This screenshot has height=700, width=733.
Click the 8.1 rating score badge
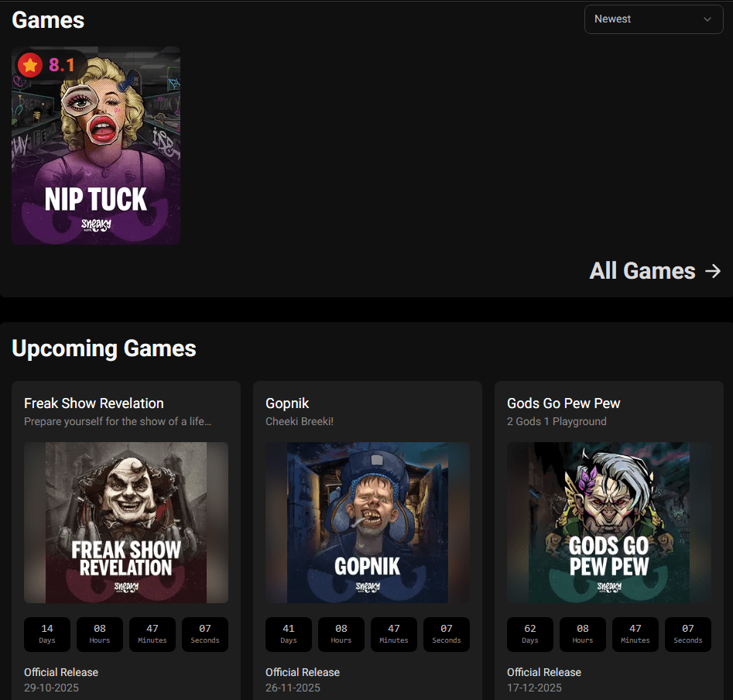[62, 65]
